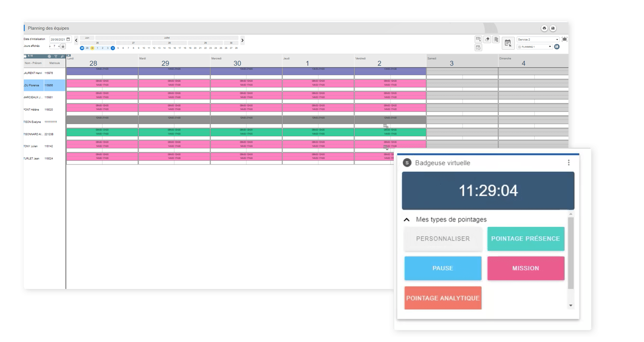The height and width of the screenshot is (342, 644).
Task: Save the PLANNING 1 preset with blue disk
Action: point(557,47)
